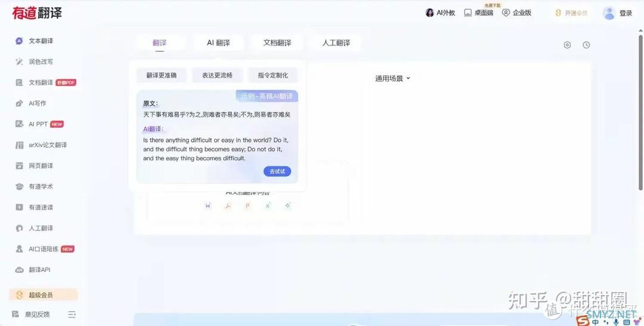Switch to the AI 翻译 tab
The width and height of the screenshot is (644, 326).
218,43
